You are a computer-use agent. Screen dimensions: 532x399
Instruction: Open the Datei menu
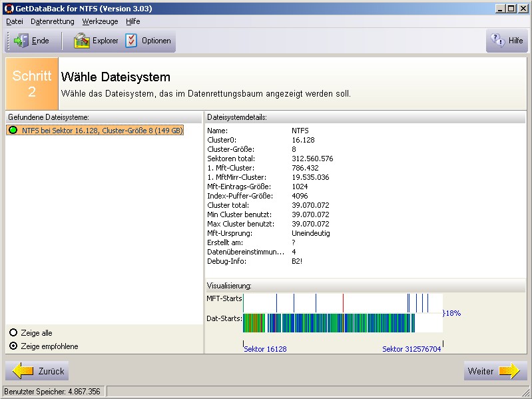pos(15,21)
